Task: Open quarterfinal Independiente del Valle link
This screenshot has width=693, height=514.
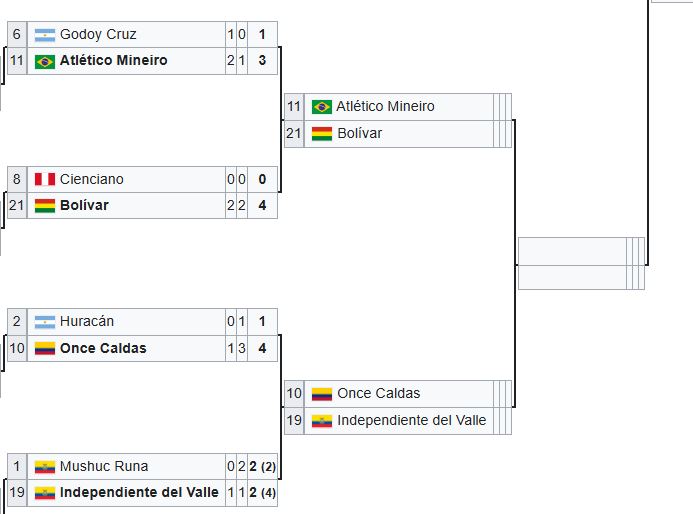Action: tap(411, 421)
